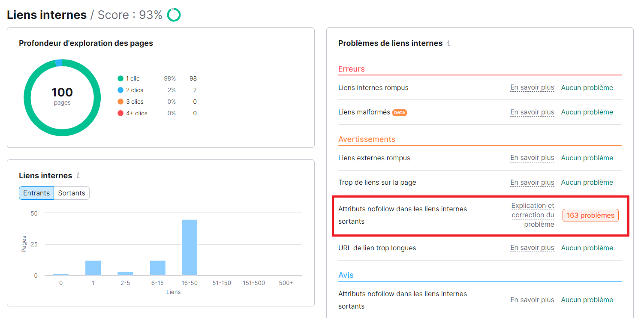
Task: Click Aucun problème for Liens malformés
Action: point(587,112)
